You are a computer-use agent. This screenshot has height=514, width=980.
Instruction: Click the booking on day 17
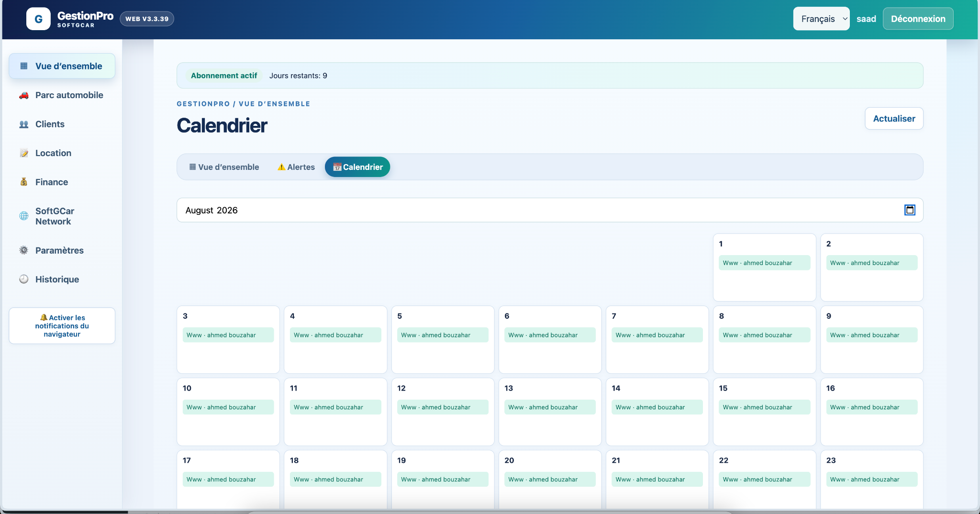coord(228,480)
